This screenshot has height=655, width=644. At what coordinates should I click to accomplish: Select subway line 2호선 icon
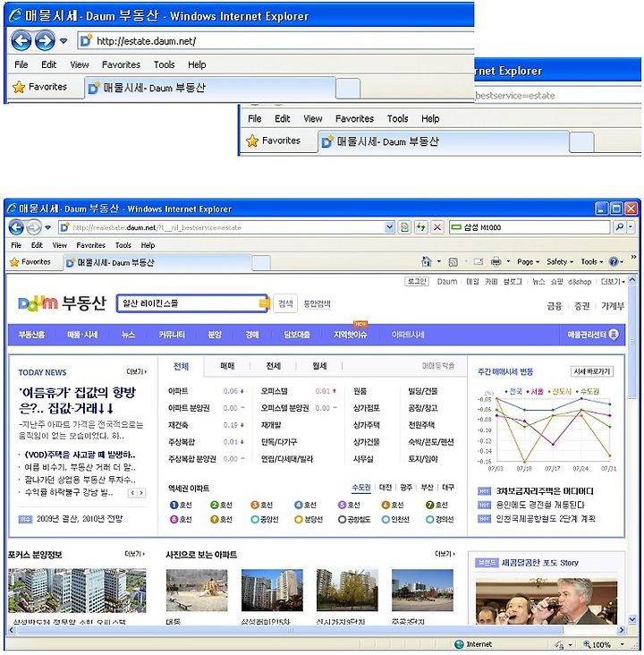[215, 505]
